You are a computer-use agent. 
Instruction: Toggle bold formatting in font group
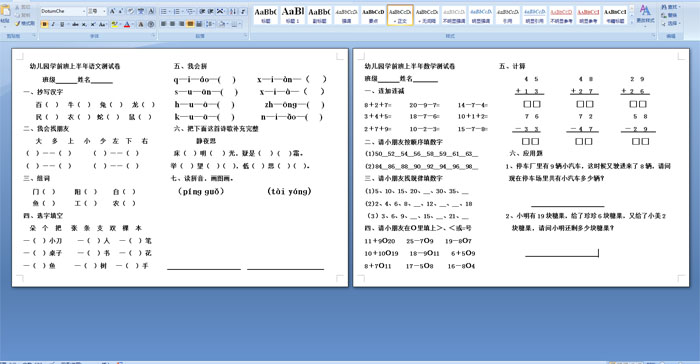tap(44, 24)
